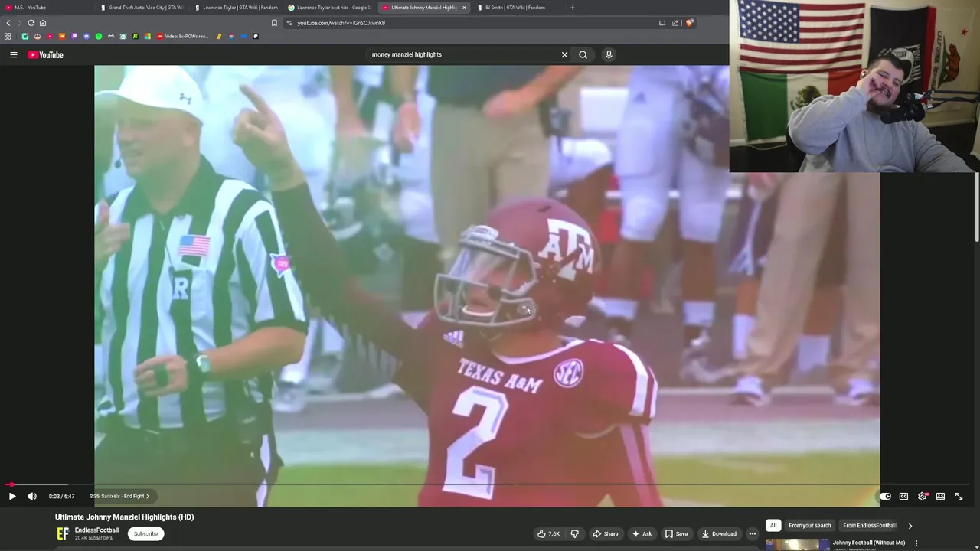Open the EndlessFootball channel avatar

pyautogui.click(x=63, y=533)
